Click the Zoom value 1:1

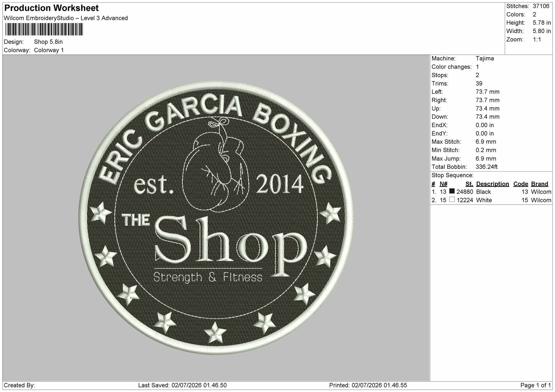[x=537, y=40]
